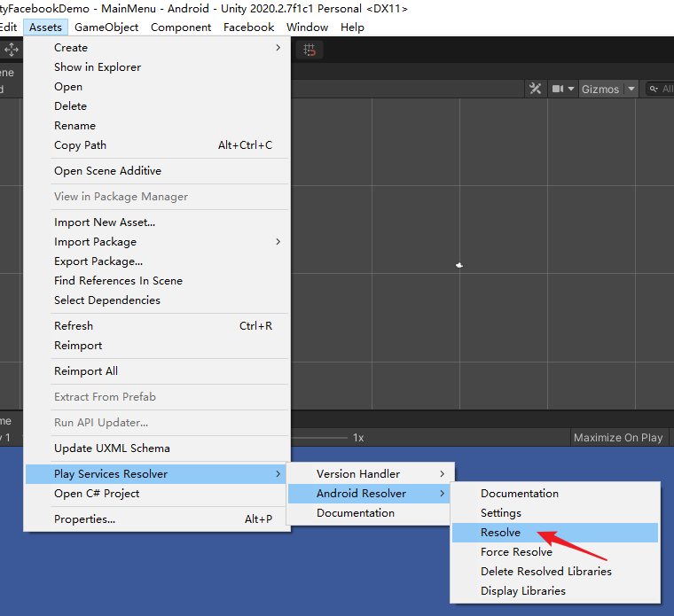Select Display Libraries

555,591
